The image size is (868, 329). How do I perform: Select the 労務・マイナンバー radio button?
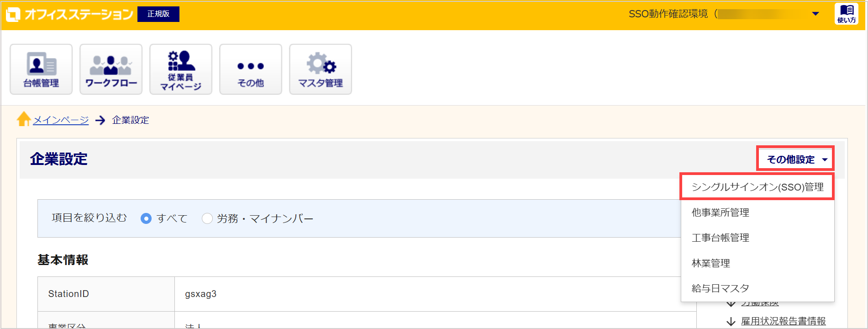click(x=207, y=218)
